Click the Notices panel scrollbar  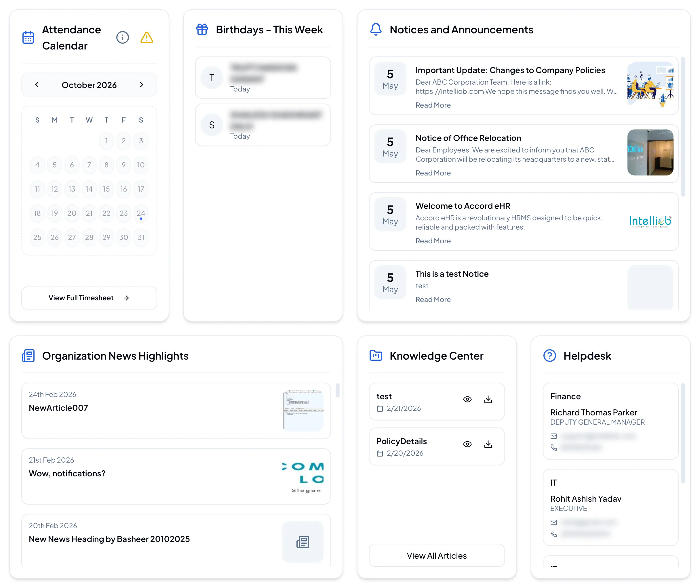683,127
